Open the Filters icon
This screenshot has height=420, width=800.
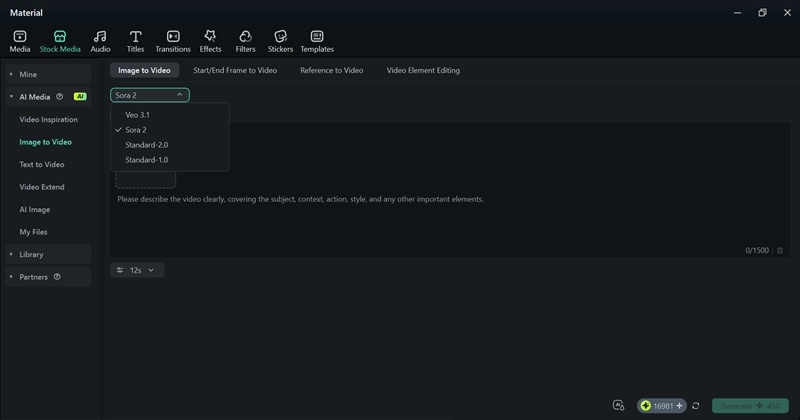(x=245, y=36)
